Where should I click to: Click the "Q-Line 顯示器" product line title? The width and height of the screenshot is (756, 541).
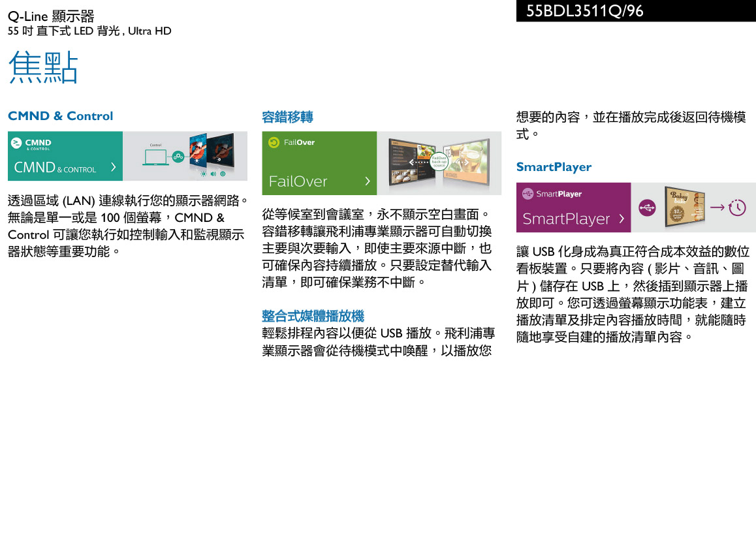coord(51,16)
